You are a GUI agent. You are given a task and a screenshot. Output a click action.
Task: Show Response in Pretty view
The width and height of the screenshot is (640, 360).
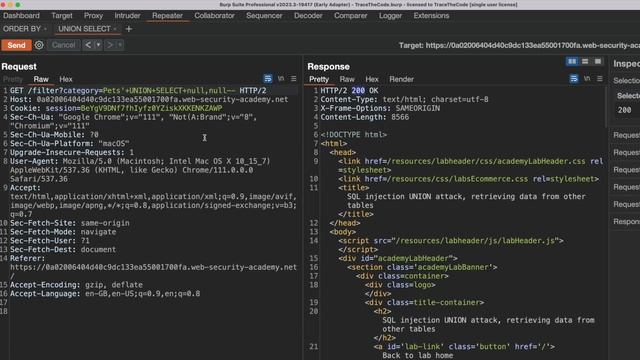click(x=319, y=79)
